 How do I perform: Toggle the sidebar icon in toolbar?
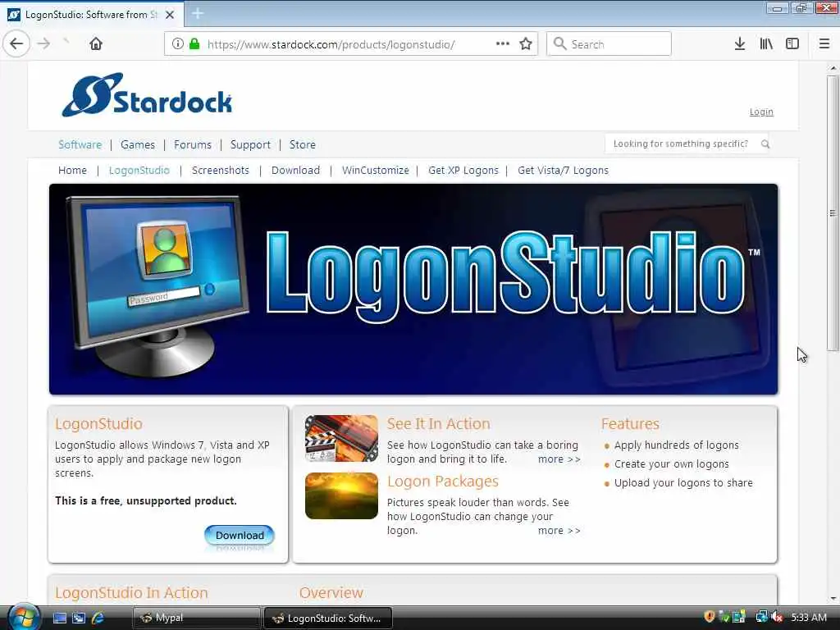792,44
